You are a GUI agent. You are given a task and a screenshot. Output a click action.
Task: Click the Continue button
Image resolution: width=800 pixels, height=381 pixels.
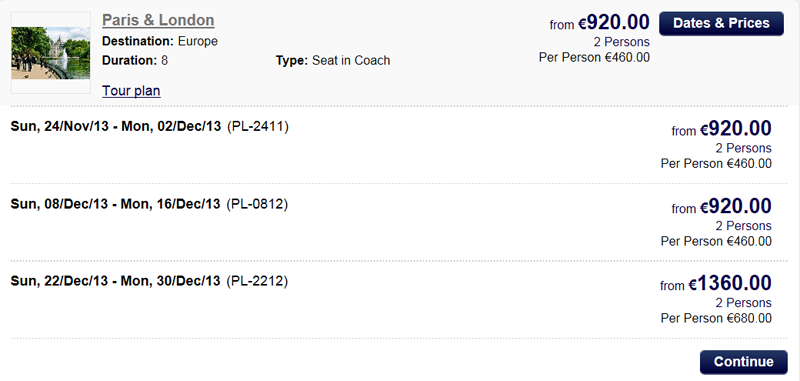[x=743, y=362]
